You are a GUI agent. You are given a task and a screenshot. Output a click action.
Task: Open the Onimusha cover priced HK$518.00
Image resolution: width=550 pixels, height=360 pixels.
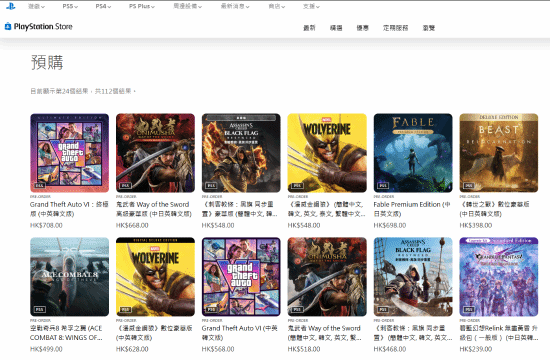[x=327, y=277]
